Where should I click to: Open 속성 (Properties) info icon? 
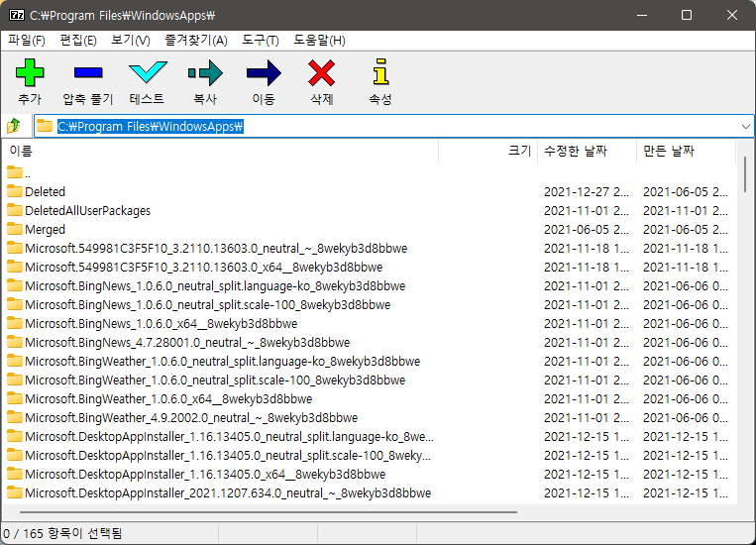(380, 72)
